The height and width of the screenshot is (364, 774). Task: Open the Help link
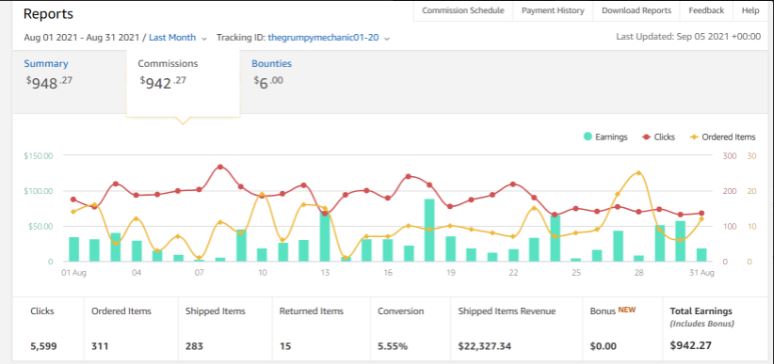(750, 10)
